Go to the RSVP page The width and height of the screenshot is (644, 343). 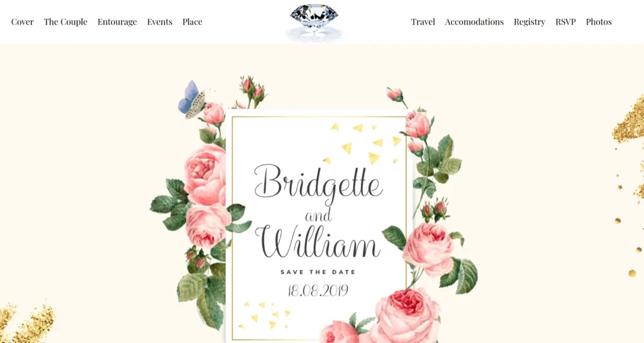(565, 22)
